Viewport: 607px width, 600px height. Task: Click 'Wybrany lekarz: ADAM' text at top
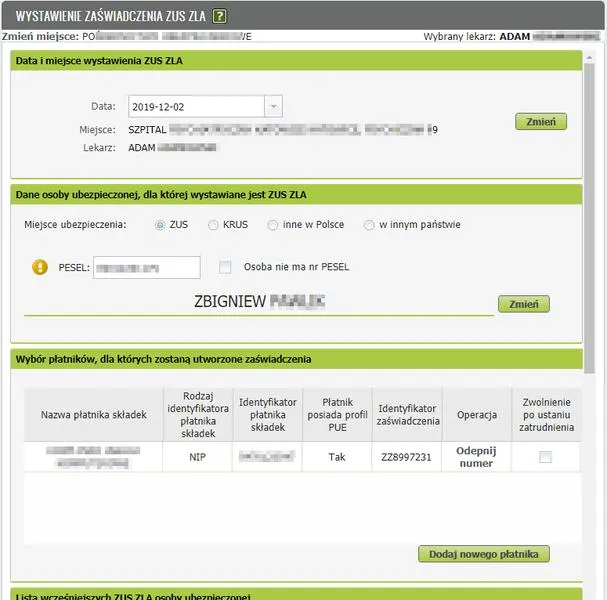pyautogui.click(x=477, y=36)
